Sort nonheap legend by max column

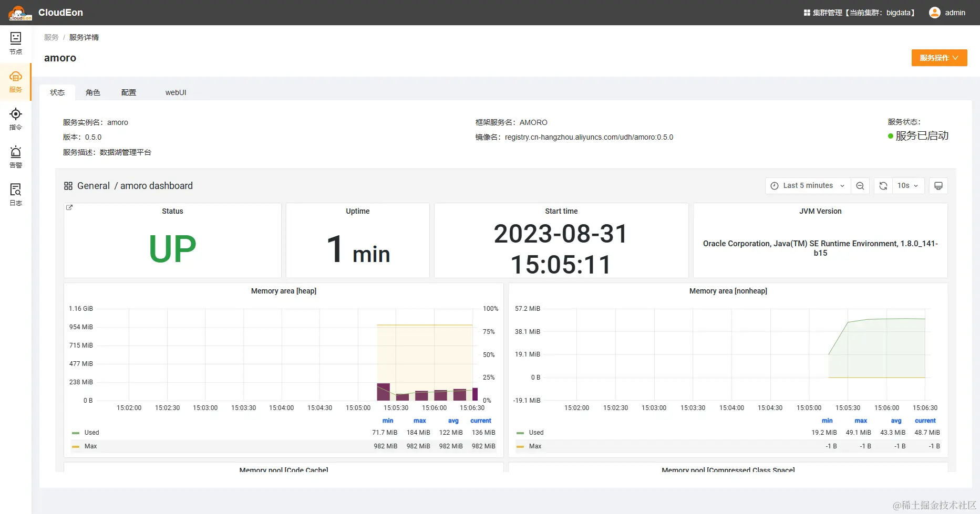click(861, 421)
